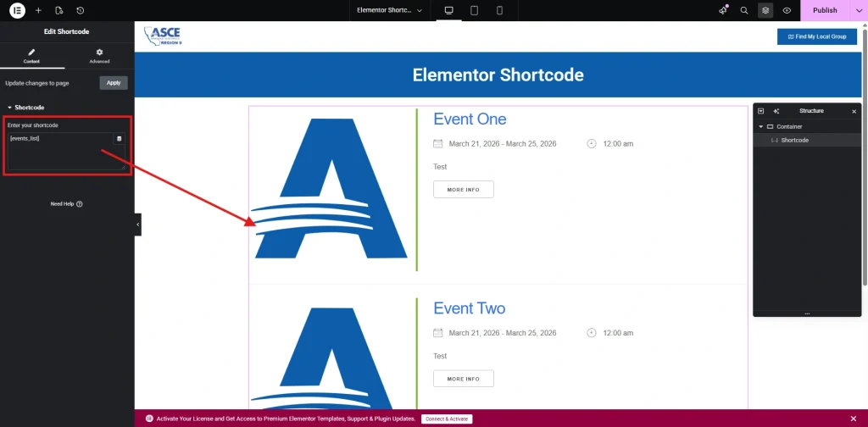Click the Apply button
Viewport: 868px width, 427px height.
[114, 83]
